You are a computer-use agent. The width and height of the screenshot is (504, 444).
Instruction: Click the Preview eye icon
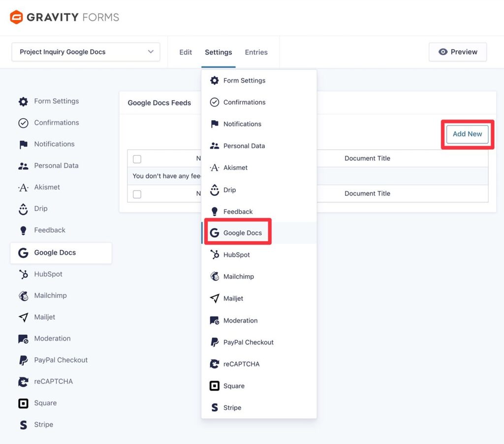[443, 52]
